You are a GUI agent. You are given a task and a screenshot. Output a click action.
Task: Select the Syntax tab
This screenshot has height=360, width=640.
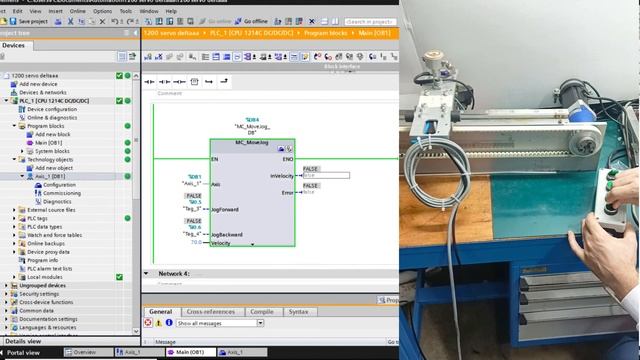(298, 312)
